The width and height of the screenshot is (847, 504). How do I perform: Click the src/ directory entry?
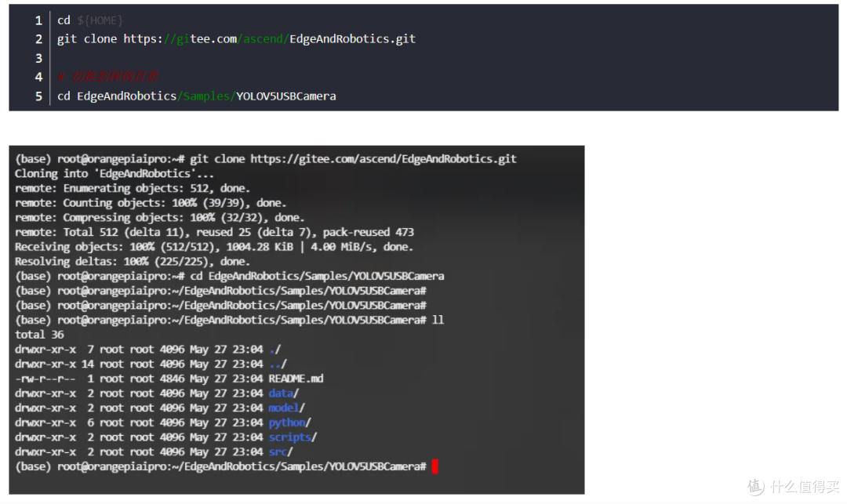click(x=280, y=451)
